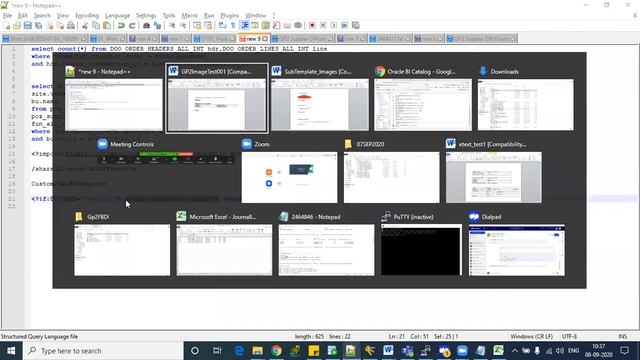Viewport: 640px width, 360px height.
Task: Switch to the Zoom app window
Action: pos(289,171)
